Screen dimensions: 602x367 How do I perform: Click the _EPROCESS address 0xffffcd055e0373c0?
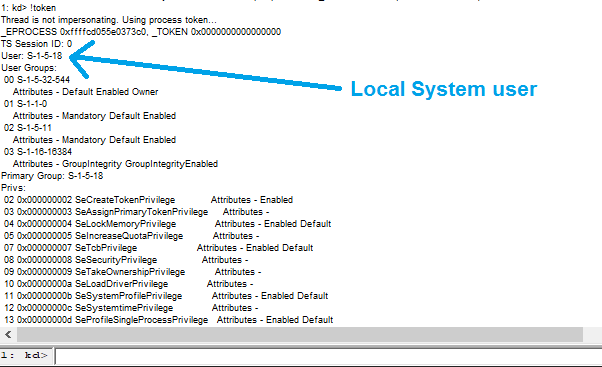(103, 32)
